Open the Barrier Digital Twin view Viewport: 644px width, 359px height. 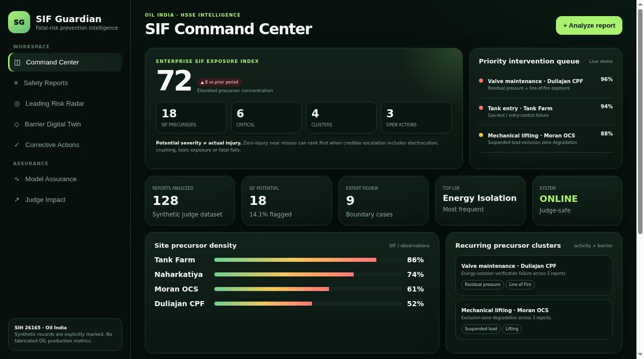[x=65, y=124]
